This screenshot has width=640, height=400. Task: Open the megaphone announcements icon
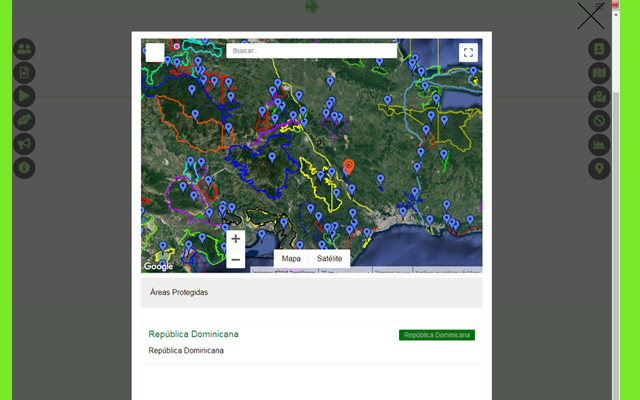click(25, 144)
